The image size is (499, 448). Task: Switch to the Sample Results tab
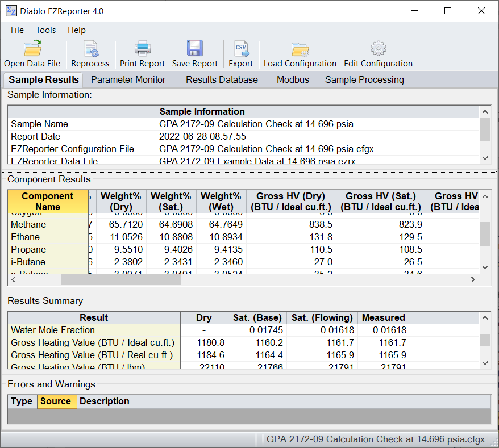(44, 80)
